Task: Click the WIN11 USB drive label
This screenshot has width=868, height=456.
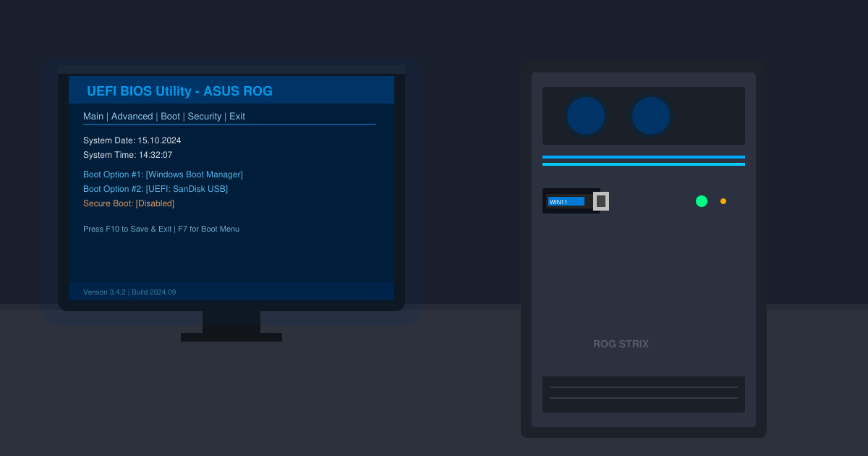Action: [x=566, y=201]
